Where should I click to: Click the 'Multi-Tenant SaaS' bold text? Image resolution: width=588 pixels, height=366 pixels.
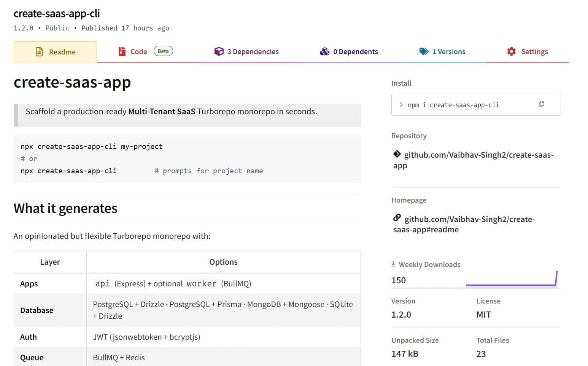162,112
